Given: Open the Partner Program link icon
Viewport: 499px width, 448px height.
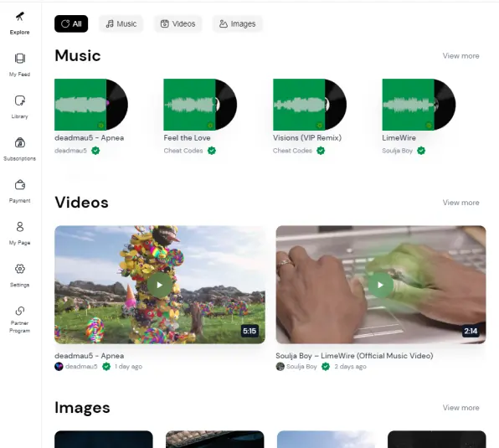Looking at the screenshot, I should pyautogui.click(x=20, y=311).
